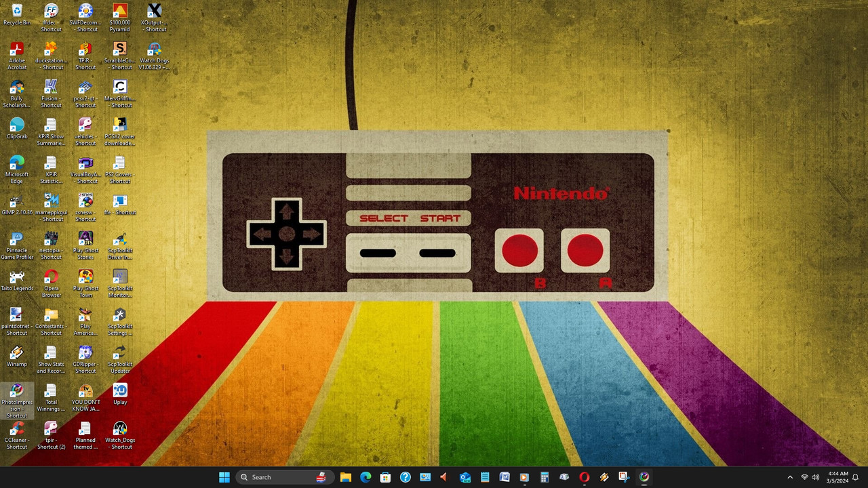
Task: Click the Total Winnings file icon
Action: 51,397
